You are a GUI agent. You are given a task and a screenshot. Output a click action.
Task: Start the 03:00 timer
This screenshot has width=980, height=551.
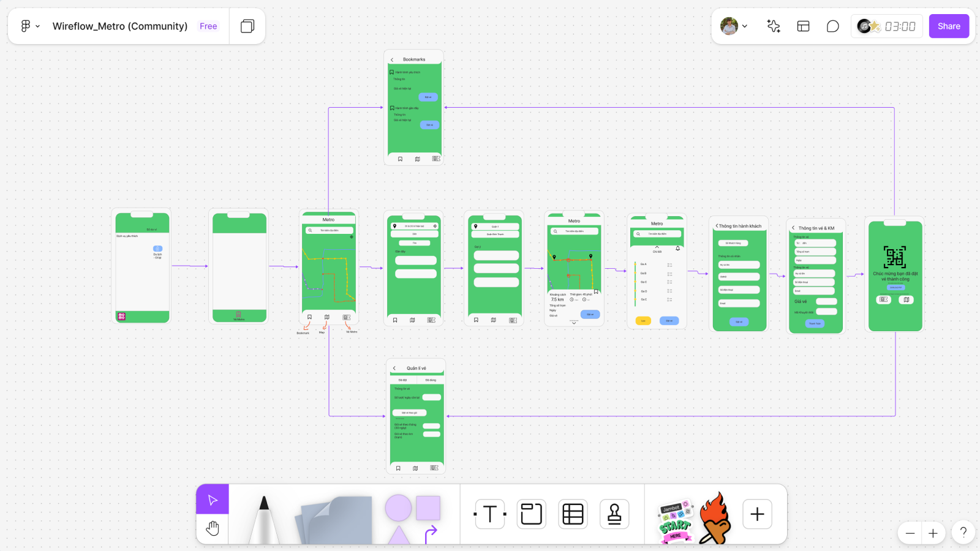point(887,26)
